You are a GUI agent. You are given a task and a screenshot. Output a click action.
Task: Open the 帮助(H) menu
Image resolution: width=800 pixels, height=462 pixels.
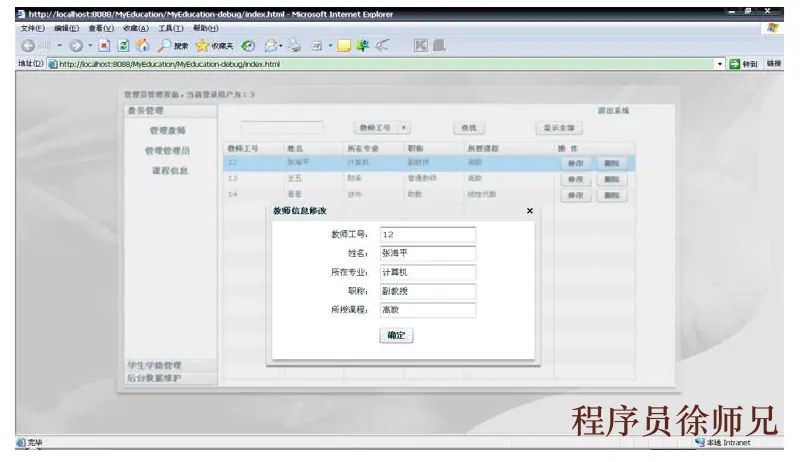click(x=206, y=29)
